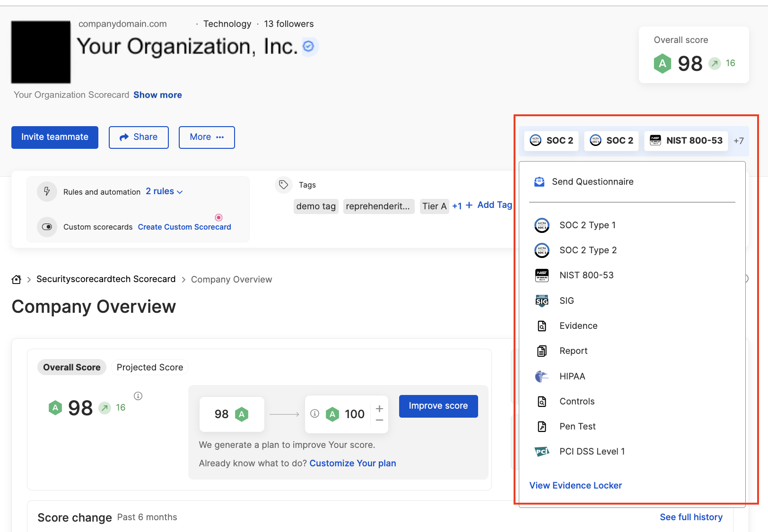Click the Company Overview breadcrumb text

[231, 280]
